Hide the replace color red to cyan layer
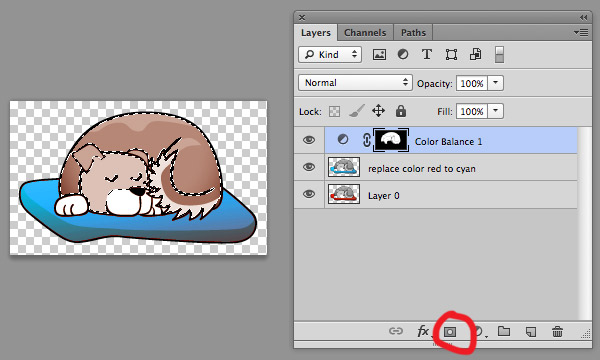The width and height of the screenshot is (600, 360). (309, 167)
